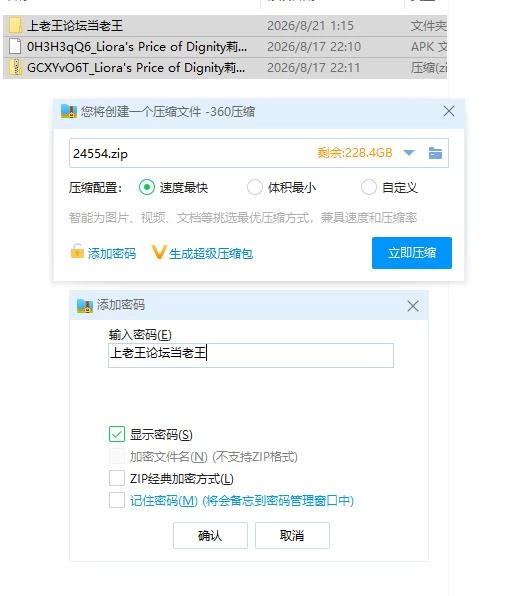530x596 pixels.
Task: Click the orange V super-archive icon
Action: pyautogui.click(x=159, y=252)
